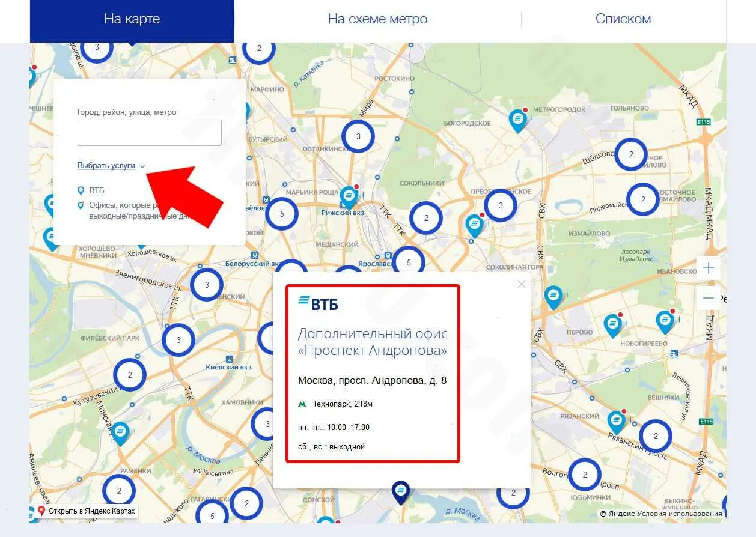
Task: Open cluster of 2 offices on Рязанский проспект
Action: (656, 437)
